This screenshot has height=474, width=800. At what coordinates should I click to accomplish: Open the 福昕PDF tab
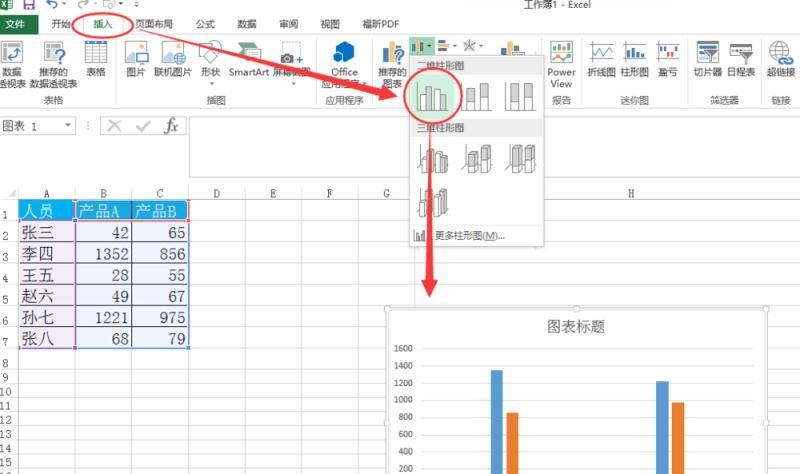(x=381, y=24)
